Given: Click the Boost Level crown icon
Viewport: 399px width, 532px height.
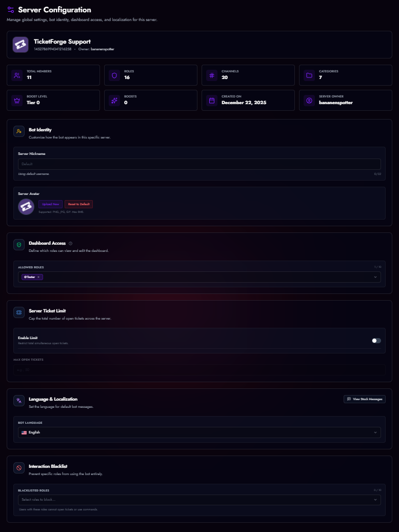Looking at the screenshot, I should [x=16, y=101].
